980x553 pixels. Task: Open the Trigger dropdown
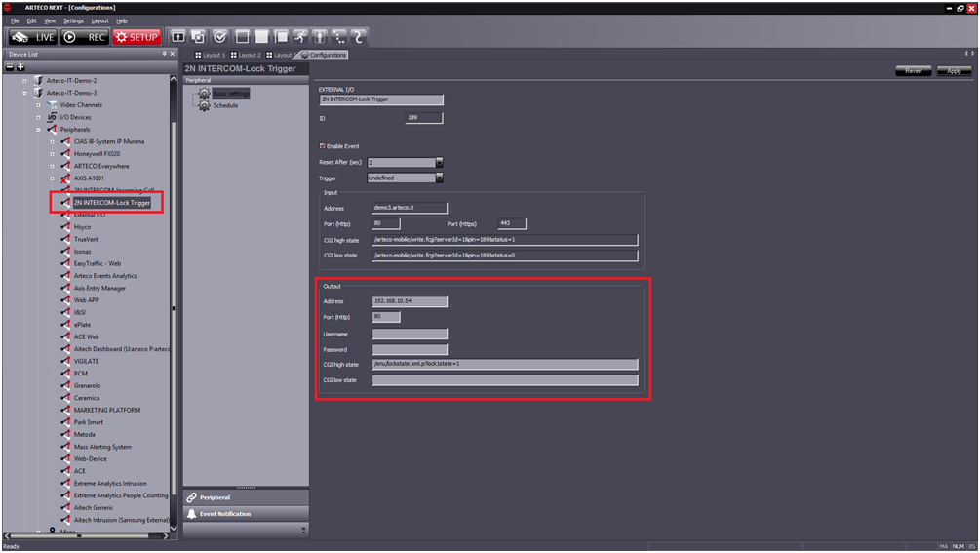click(x=439, y=178)
